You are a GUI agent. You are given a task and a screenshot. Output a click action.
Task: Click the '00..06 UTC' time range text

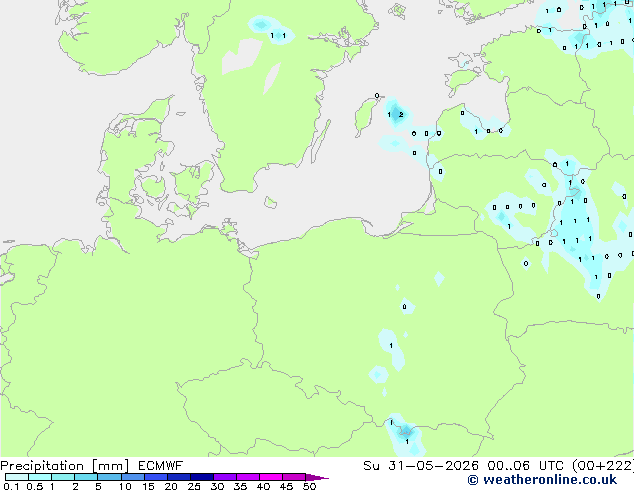pos(526,466)
